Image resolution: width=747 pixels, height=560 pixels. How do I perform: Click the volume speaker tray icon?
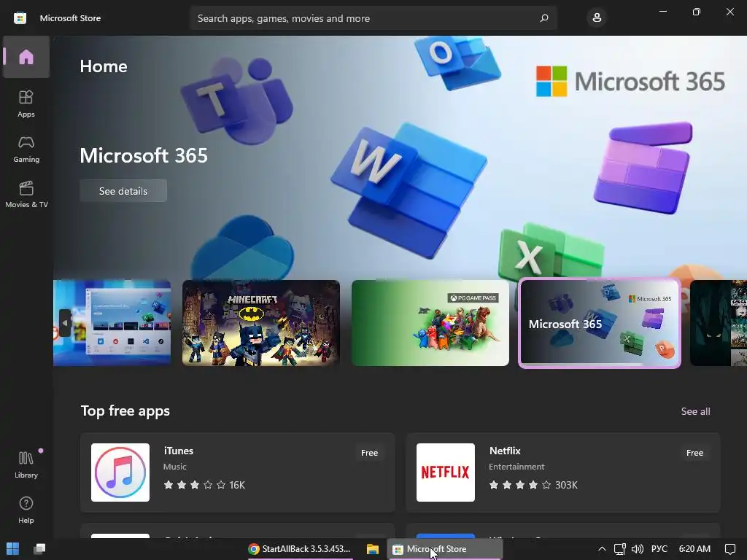pyautogui.click(x=638, y=549)
